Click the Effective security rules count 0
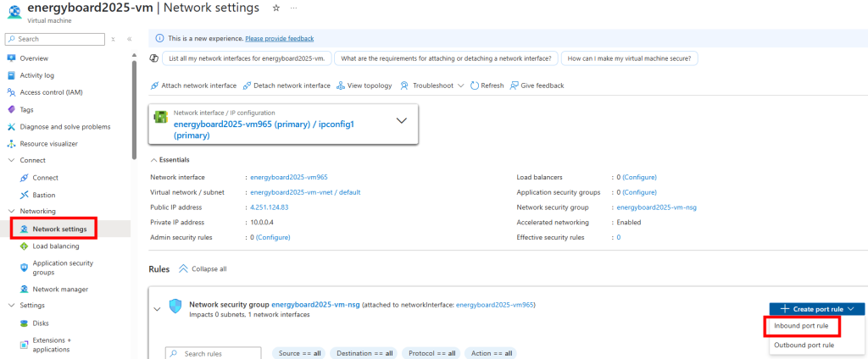The image size is (868, 359). pyautogui.click(x=618, y=237)
